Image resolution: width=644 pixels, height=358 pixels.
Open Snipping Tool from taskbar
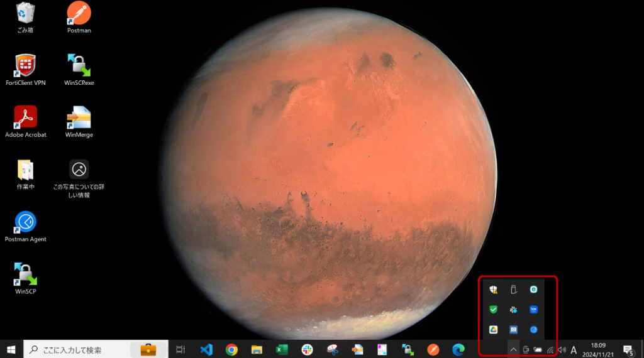pos(332,350)
